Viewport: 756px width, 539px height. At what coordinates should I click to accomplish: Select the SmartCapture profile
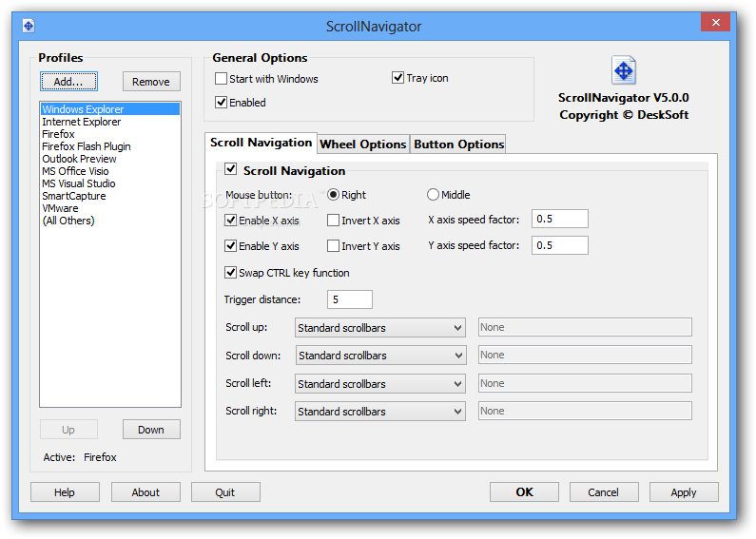110,196
